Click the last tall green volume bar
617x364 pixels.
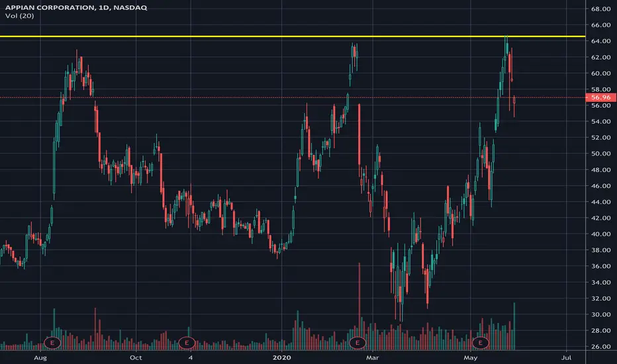514,326
